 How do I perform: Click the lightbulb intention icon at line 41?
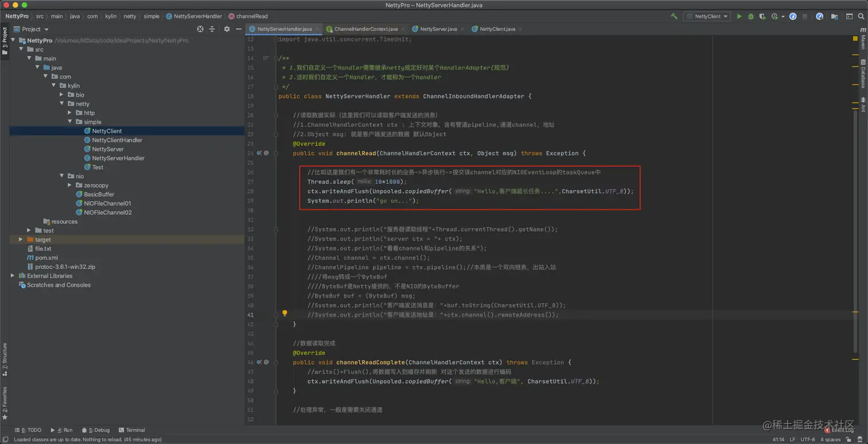[284, 314]
